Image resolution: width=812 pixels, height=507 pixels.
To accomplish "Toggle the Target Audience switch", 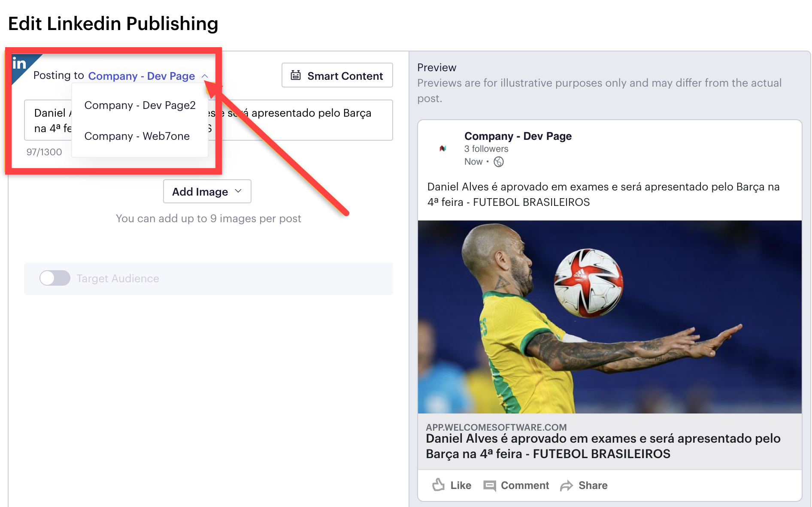I will click(x=55, y=278).
